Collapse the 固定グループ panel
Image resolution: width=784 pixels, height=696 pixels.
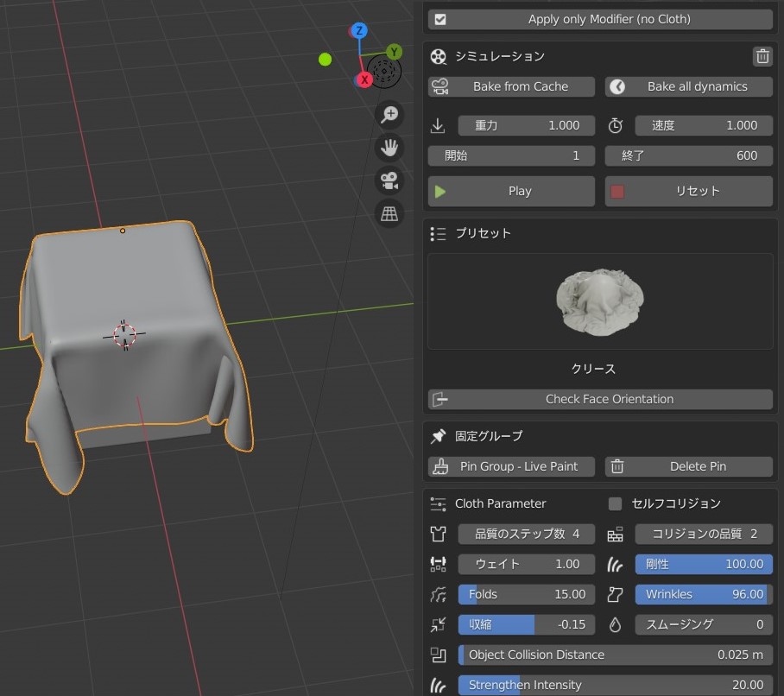click(439, 436)
